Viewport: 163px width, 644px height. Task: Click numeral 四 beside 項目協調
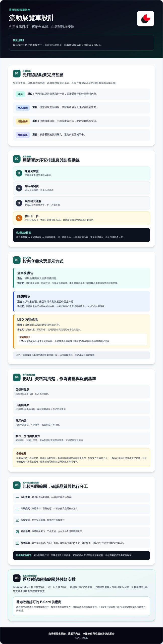tap(17, 532)
